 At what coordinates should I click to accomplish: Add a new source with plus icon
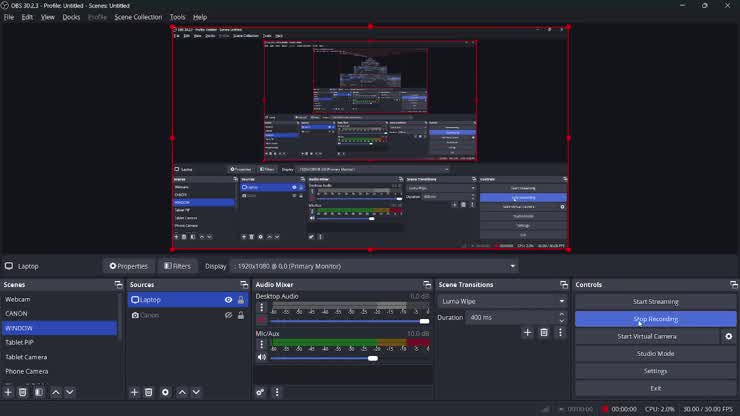[135, 392]
